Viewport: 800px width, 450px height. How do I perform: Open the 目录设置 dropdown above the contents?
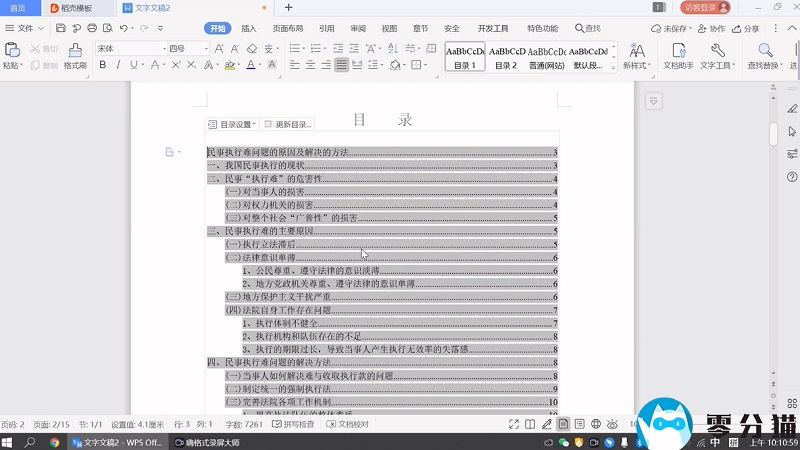(x=232, y=124)
